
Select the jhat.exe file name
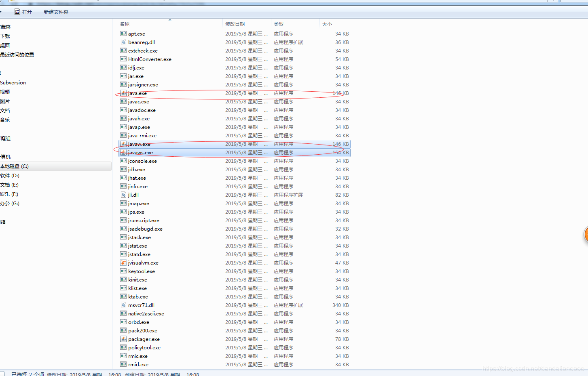tap(137, 178)
